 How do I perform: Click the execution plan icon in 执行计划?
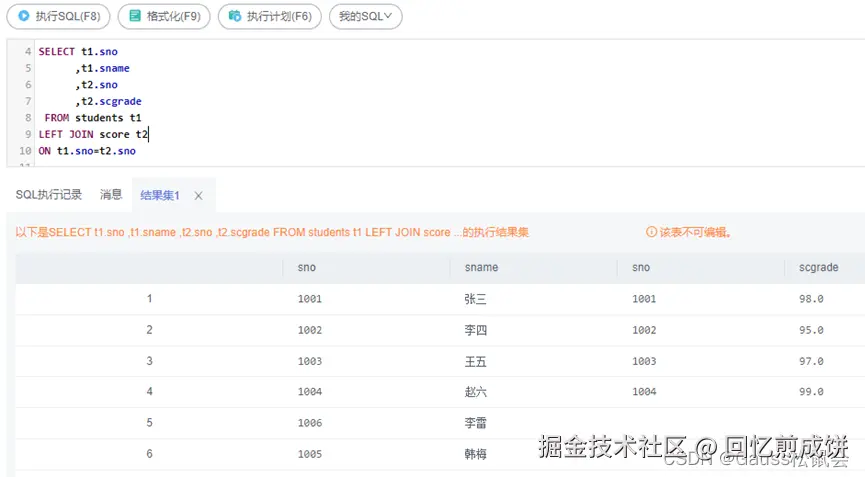coord(235,16)
